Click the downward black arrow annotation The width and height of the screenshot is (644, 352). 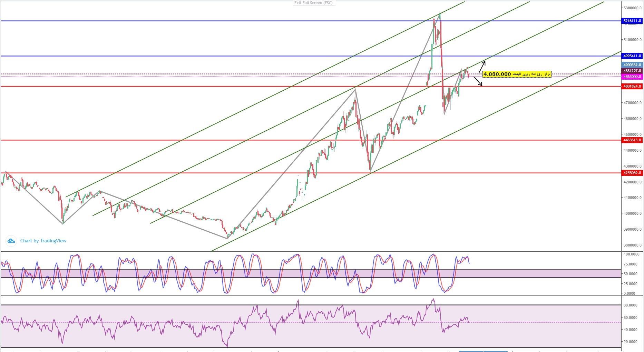coord(478,81)
